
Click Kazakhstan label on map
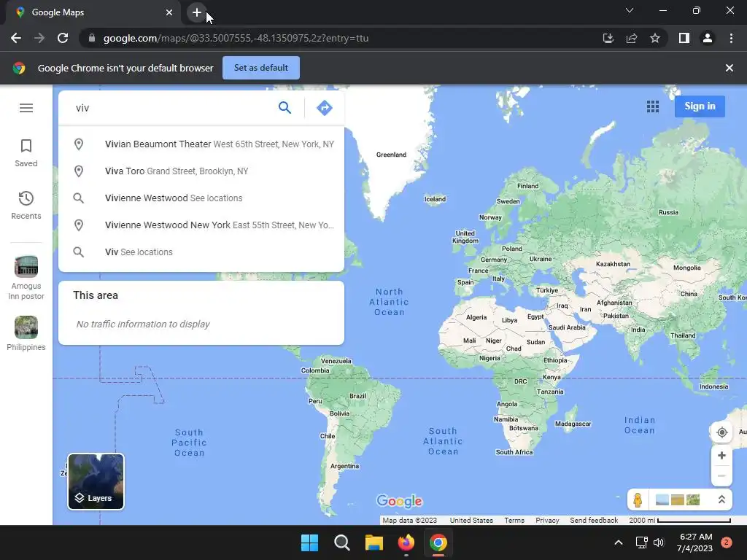tap(613, 264)
